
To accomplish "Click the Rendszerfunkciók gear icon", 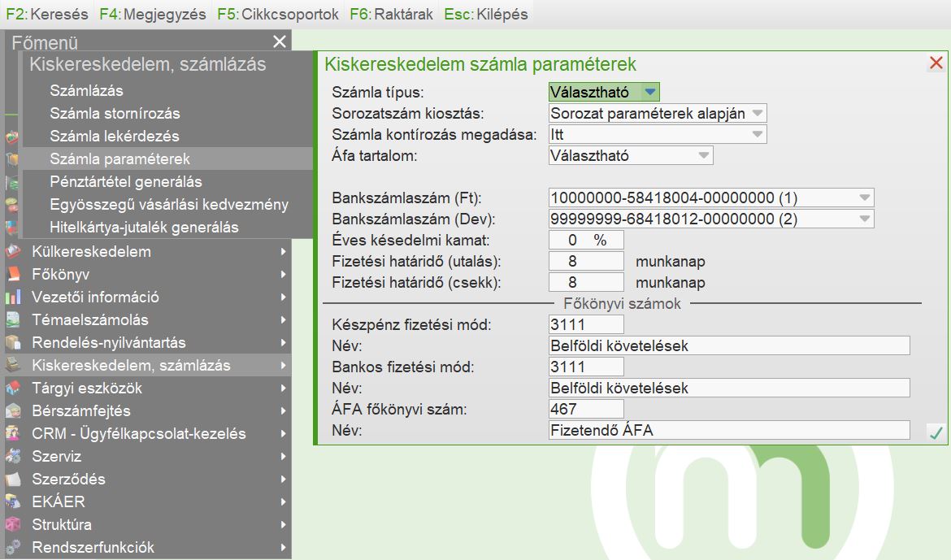I will (x=13, y=547).
